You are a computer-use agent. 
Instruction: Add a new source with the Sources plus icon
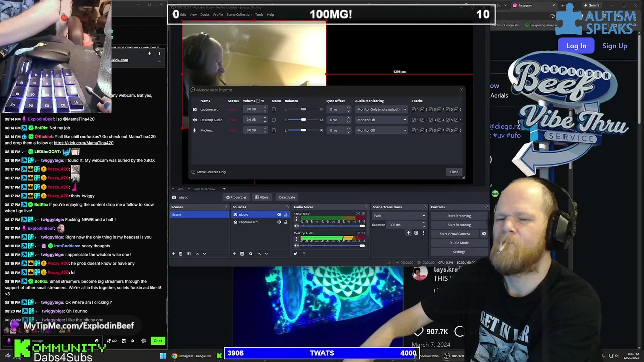point(234,254)
